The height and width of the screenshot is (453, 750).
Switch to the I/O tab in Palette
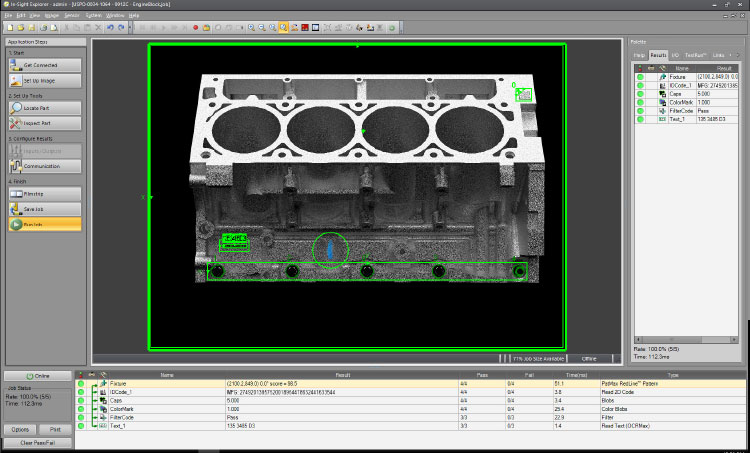click(x=676, y=55)
